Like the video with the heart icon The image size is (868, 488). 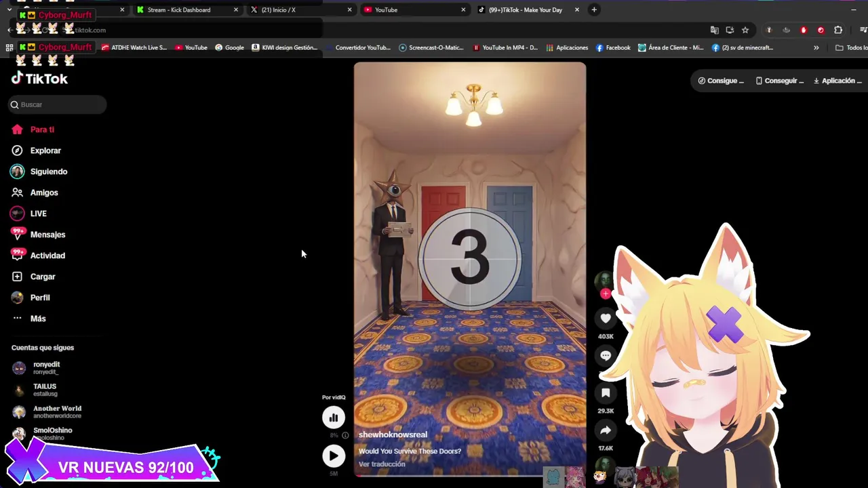606,318
